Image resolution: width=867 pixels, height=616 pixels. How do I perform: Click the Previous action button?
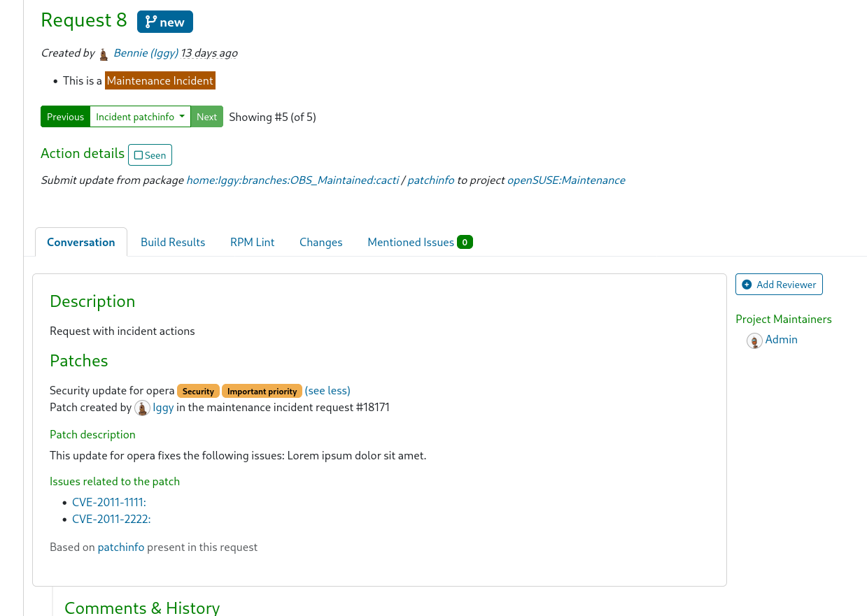pyautogui.click(x=65, y=117)
